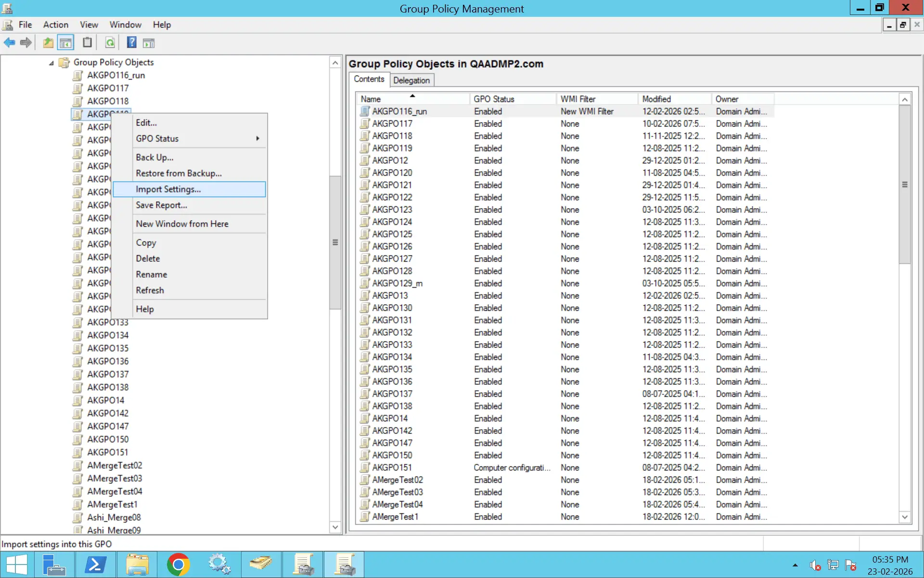Screen dimensions: 924x578
Task: Open the Action menu
Action: click(55, 25)
